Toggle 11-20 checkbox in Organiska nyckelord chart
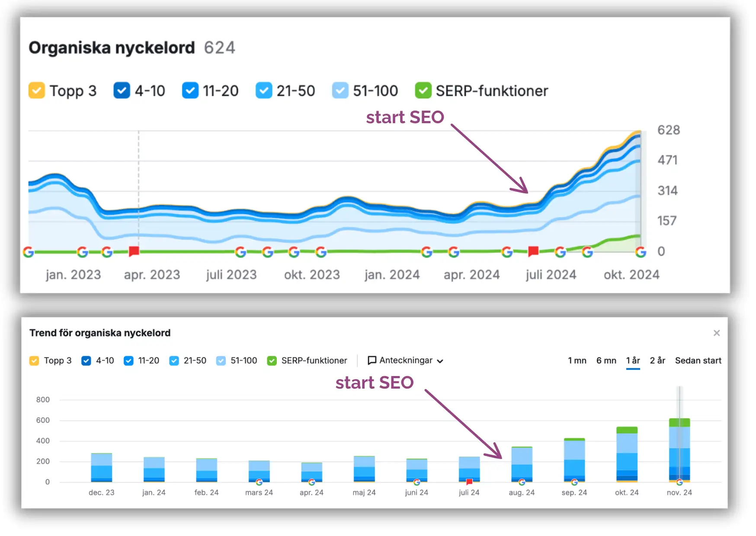Image resolution: width=756 pixels, height=536 pixels. (x=190, y=91)
